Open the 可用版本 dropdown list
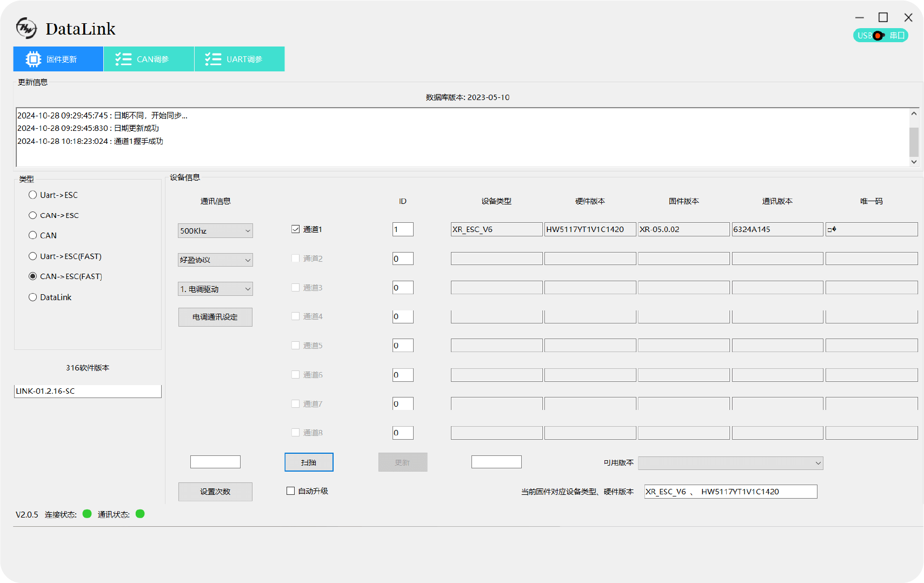This screenshot has width=924, height=583. (x=730, y=463)
